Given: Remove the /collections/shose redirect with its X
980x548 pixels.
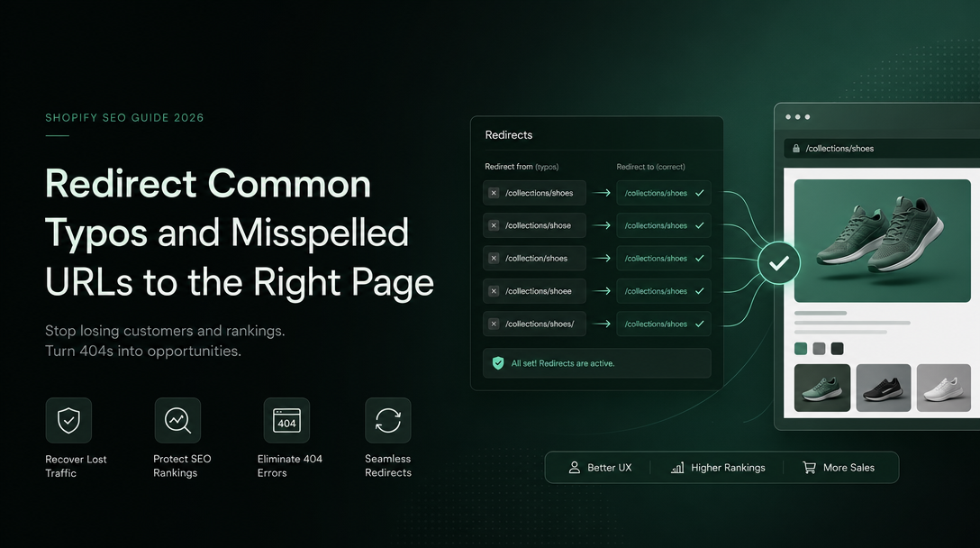Looking at the screenshot, I should [x=494, y=225].
